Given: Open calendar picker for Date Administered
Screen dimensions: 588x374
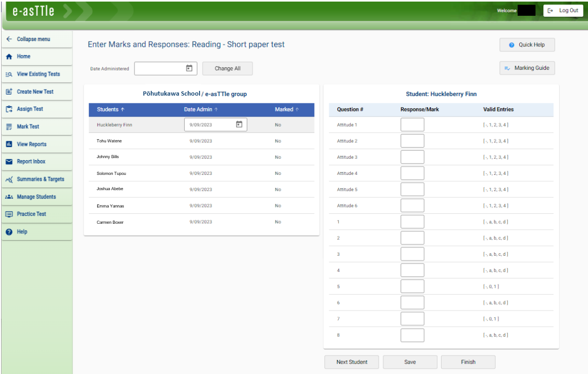Looking at the screenshot, I should click(189, 68).
